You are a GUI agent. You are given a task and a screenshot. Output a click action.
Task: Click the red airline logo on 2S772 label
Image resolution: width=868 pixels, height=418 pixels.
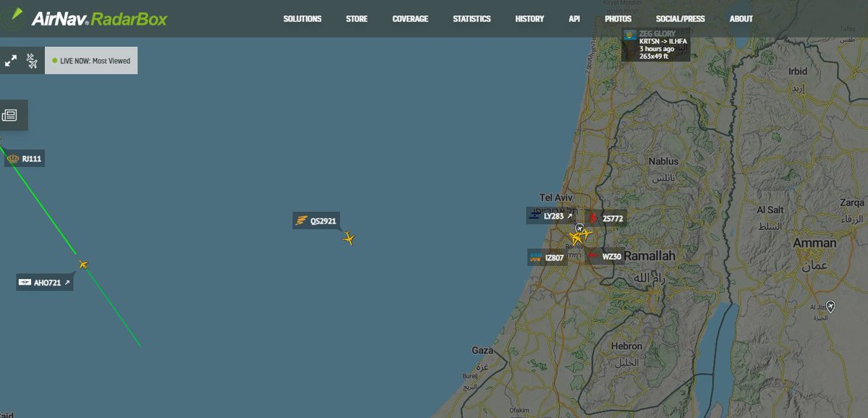tap(593, 218)
